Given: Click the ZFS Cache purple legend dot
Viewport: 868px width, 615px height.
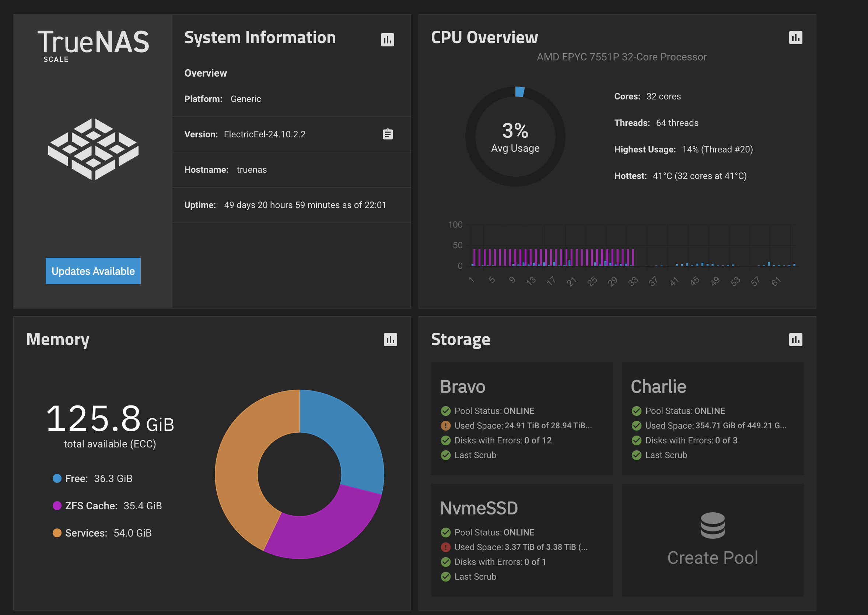Looking at the screenshot, I should click(57, 506).
